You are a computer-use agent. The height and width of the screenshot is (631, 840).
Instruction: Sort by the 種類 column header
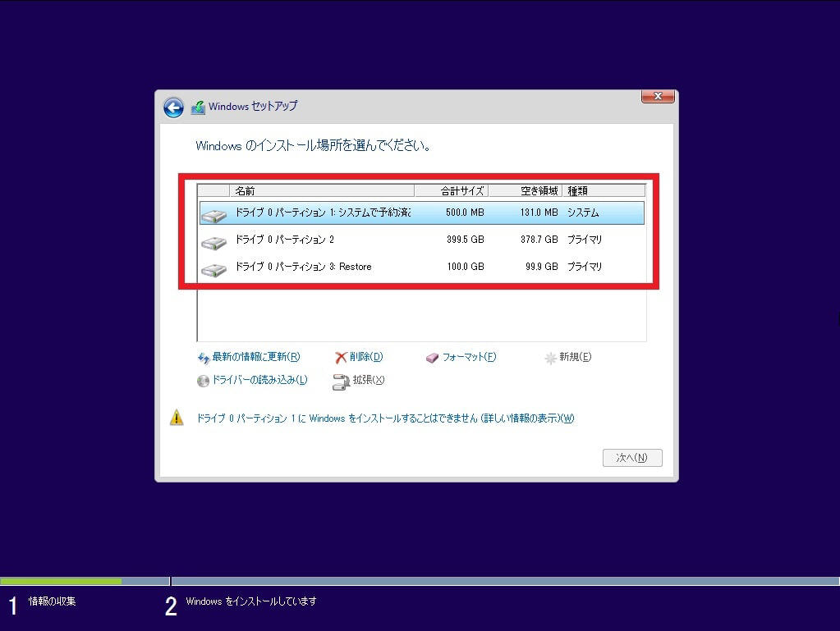point(604,190)
